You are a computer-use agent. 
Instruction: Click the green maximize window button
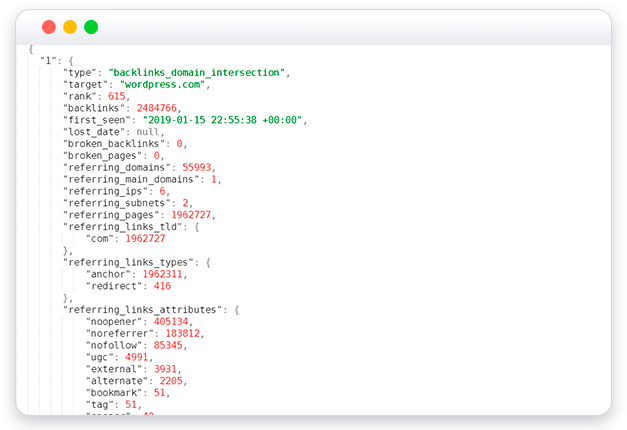click(x=91, y=27)
